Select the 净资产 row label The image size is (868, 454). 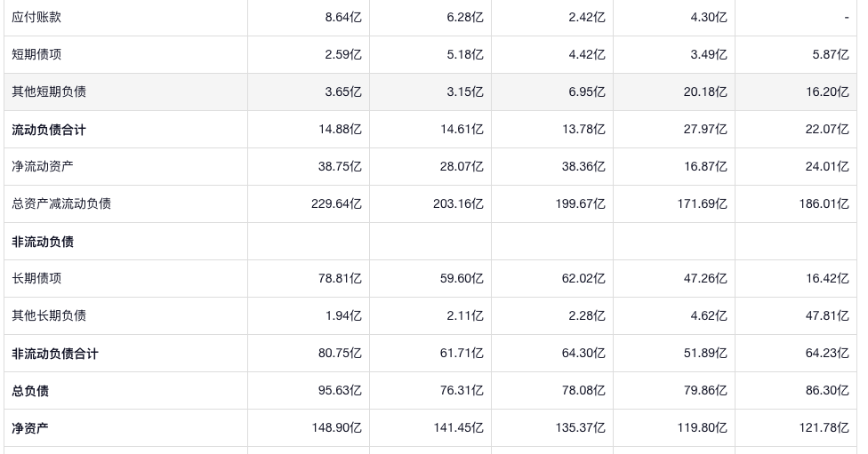(30, 428)
